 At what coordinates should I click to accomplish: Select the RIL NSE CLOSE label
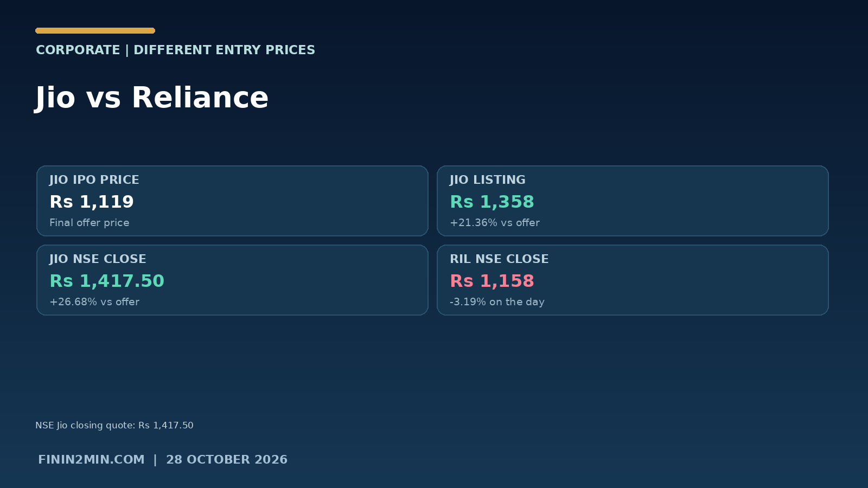[499, 259]
